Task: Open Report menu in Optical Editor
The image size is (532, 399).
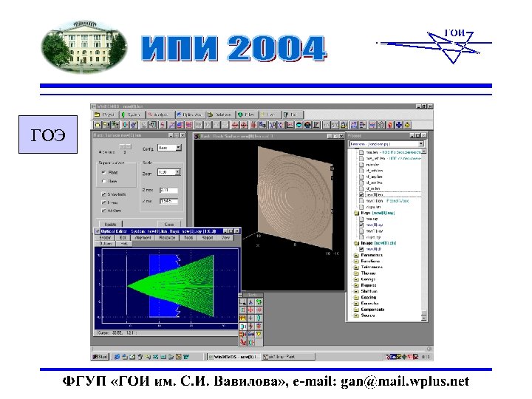Action: (208, 238)
